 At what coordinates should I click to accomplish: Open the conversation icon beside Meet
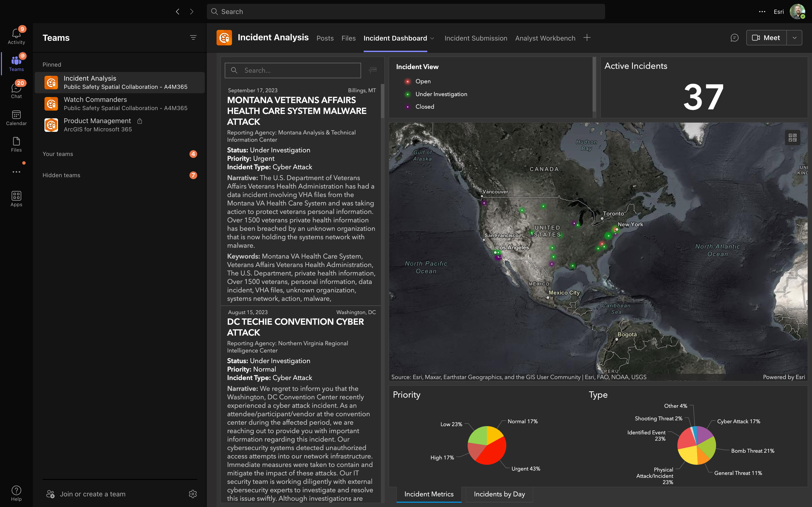tap(734, 38)
